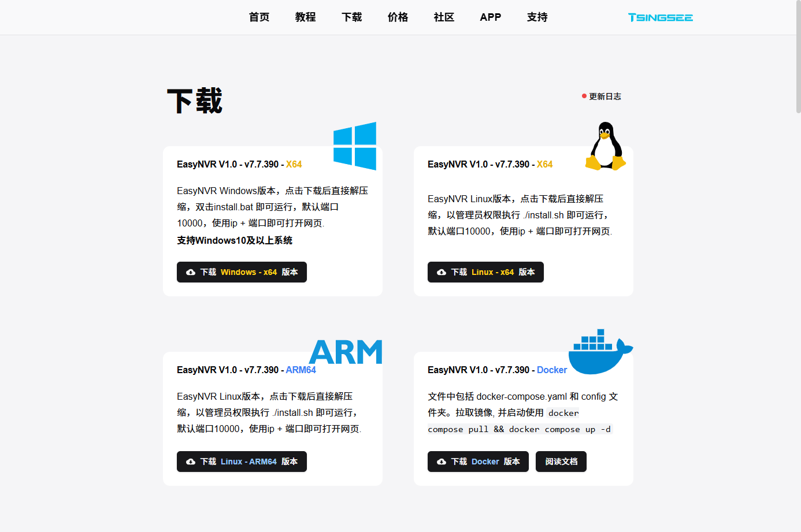
Task: Click cloud icon on Linux x64 download button
Action: [x=442, y=272]
